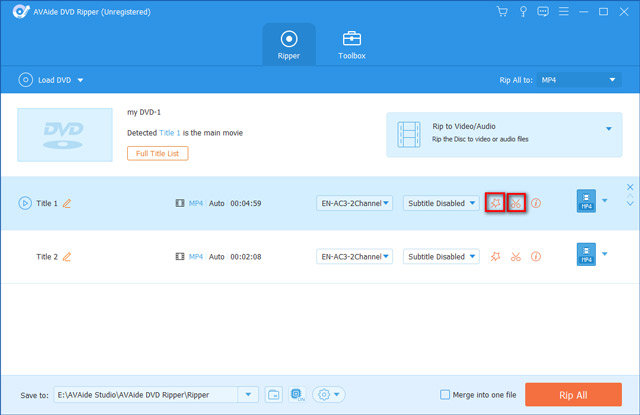Click the MP4 format label of Title 1
640x415 pixels.
[x=196, y=203]
